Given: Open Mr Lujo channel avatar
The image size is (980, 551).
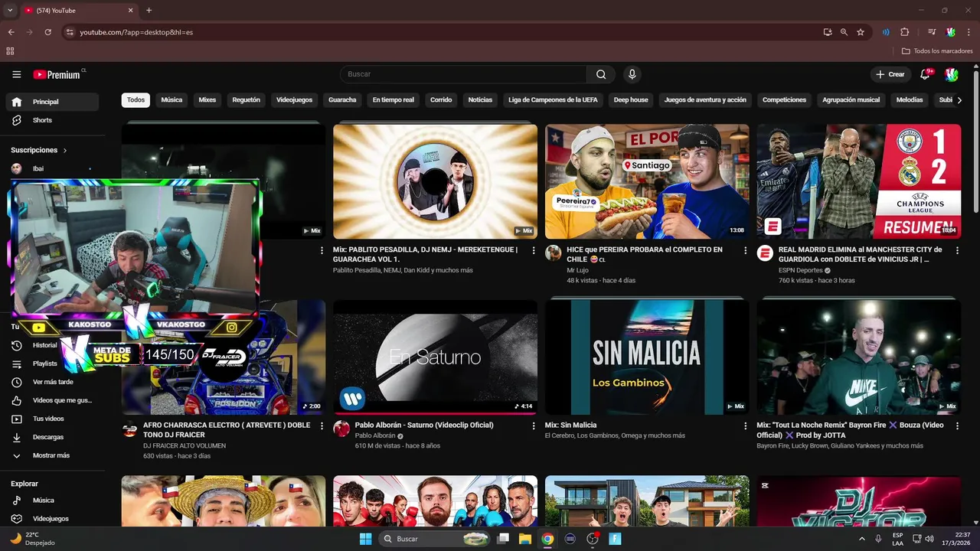Looking at the screenshot, I should point(553,253).
